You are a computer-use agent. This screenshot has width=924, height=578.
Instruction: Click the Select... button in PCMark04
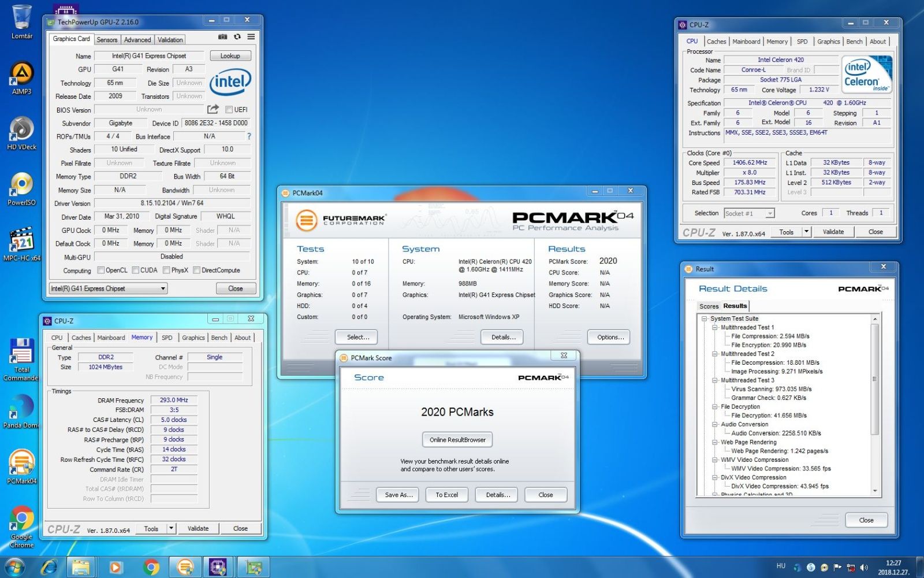coord(356,337)
